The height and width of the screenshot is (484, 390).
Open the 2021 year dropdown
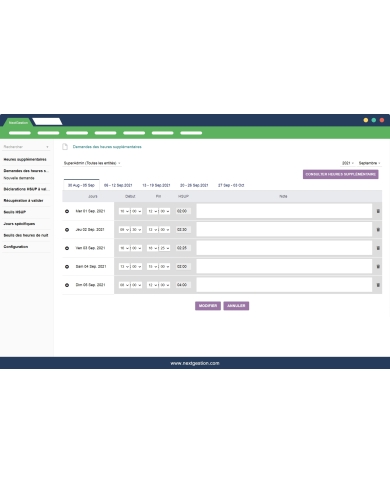pyautogui.click(x=348, y=163)
